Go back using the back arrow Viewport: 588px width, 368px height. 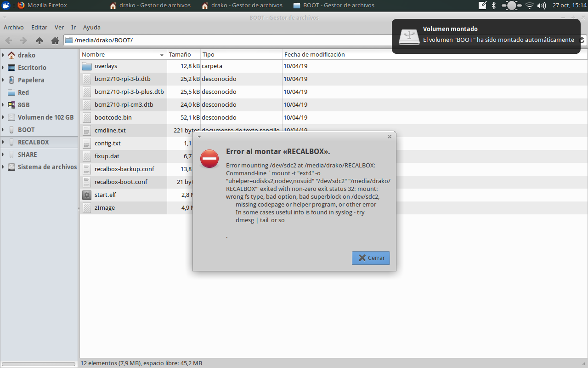point(9,40)
